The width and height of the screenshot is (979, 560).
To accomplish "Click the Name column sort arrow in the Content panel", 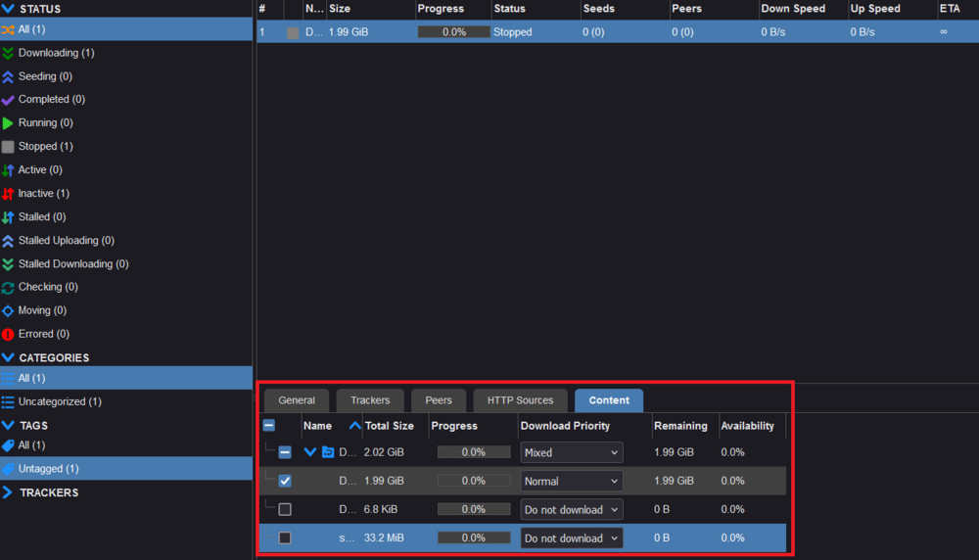I will pos(354,426).
